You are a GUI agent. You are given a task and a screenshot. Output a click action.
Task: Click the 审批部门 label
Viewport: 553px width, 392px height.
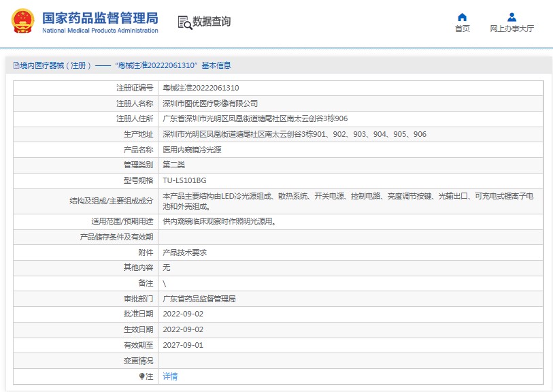point(138,299)
